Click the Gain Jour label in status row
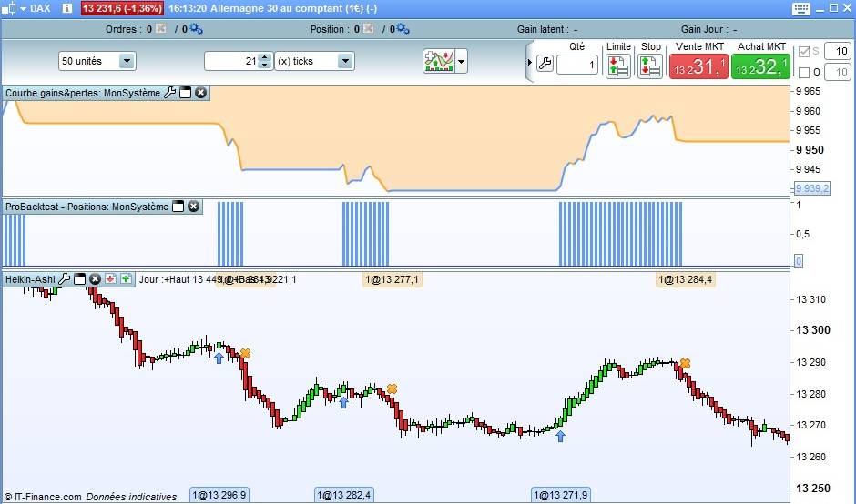This screenshot has height=504, width=856. [704, 29]
